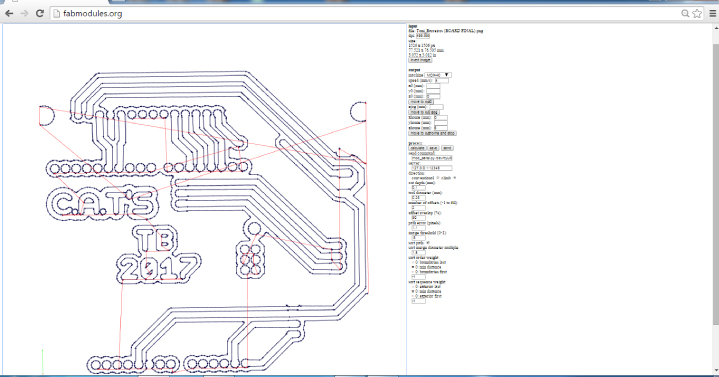Screen dimensions: 719x377
Task: Click the y0 (mm) field
Action: tap(433, 91)
